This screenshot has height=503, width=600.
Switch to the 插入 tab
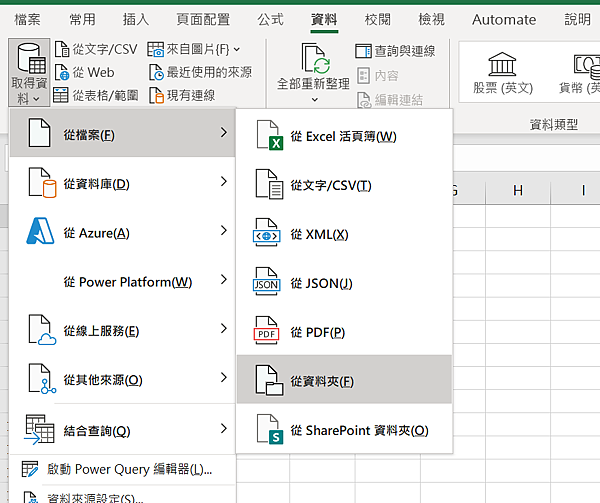pyautogui.click(x=135, y=20)
